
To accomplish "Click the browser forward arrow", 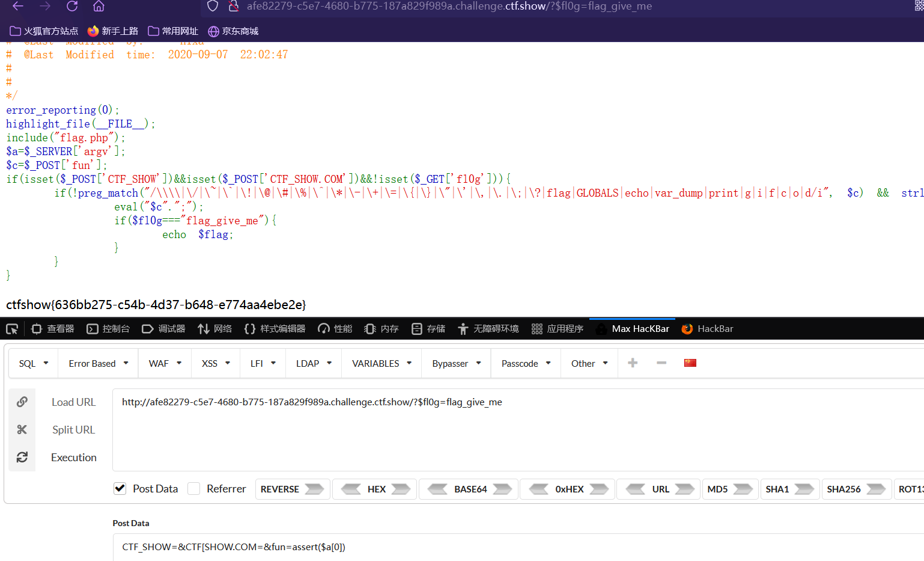I will coord(45,6).
